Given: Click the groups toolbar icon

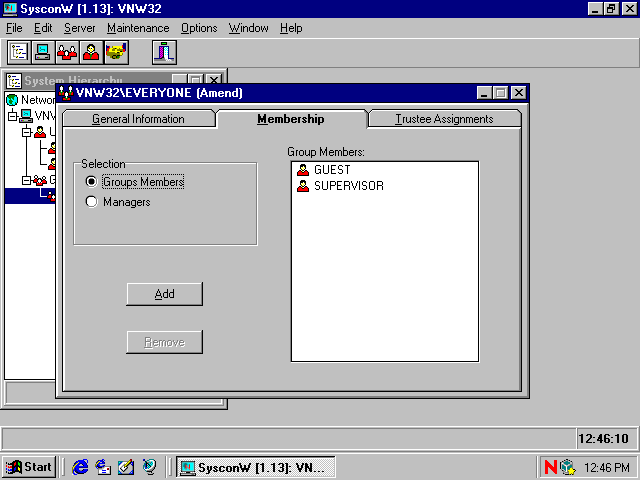Looking at the screenshot, I should click(67, 52).
